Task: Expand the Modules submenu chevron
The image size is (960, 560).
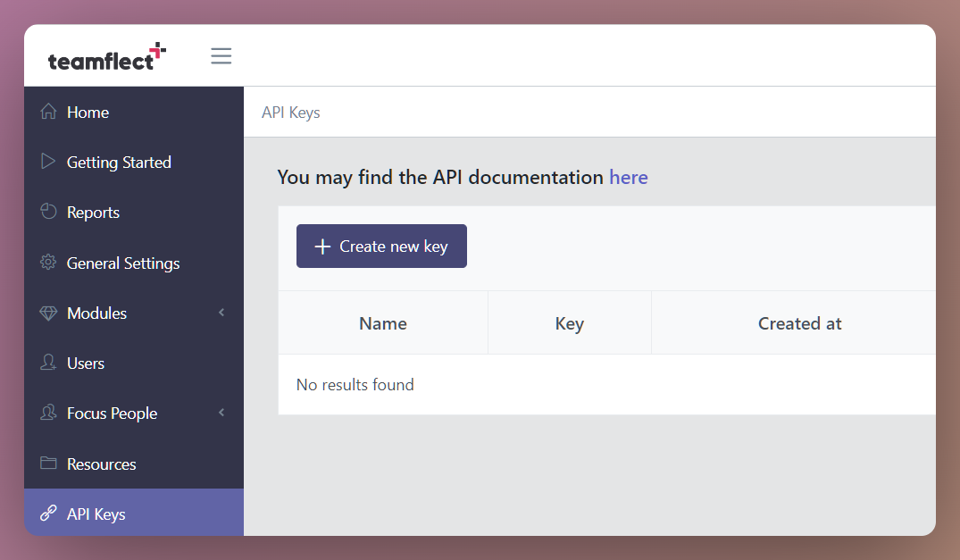Action: coord(221,313)
